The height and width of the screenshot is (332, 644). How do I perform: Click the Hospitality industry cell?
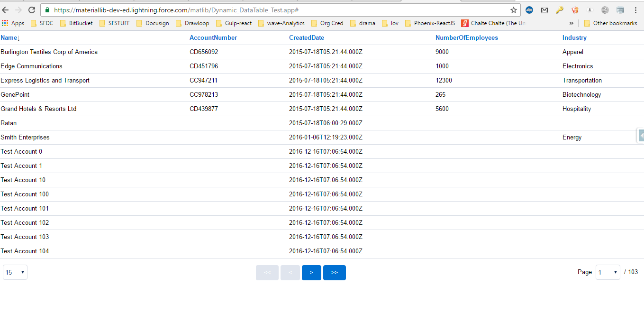click(577, 109)
